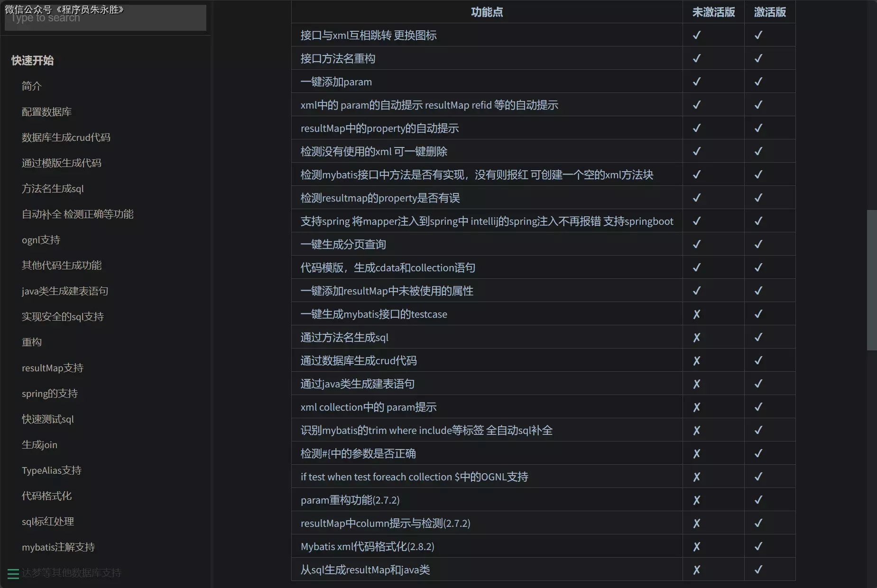
Task: Open the ognl支持 documentation entry
Action: 41,239
